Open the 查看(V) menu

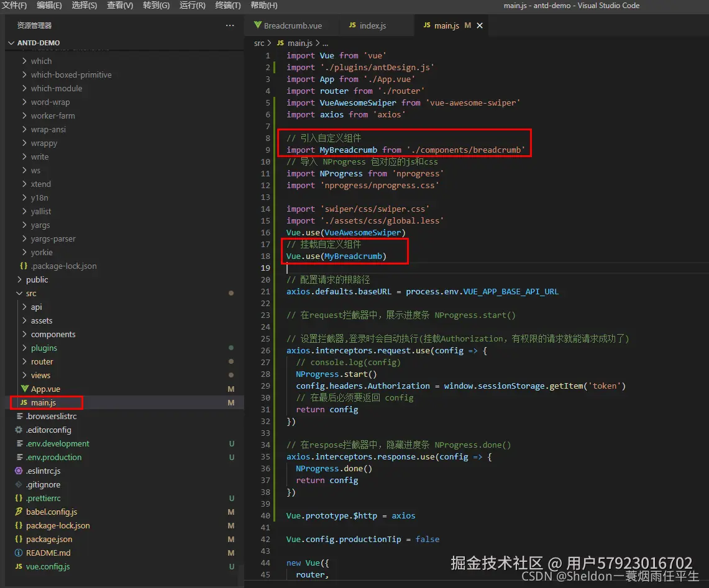[120, 6]
